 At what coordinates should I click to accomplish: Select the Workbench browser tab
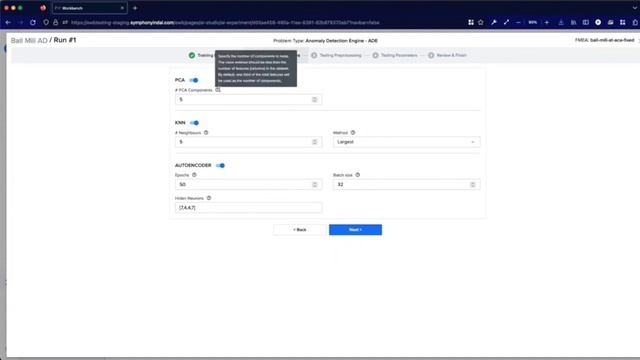point(89,8)
